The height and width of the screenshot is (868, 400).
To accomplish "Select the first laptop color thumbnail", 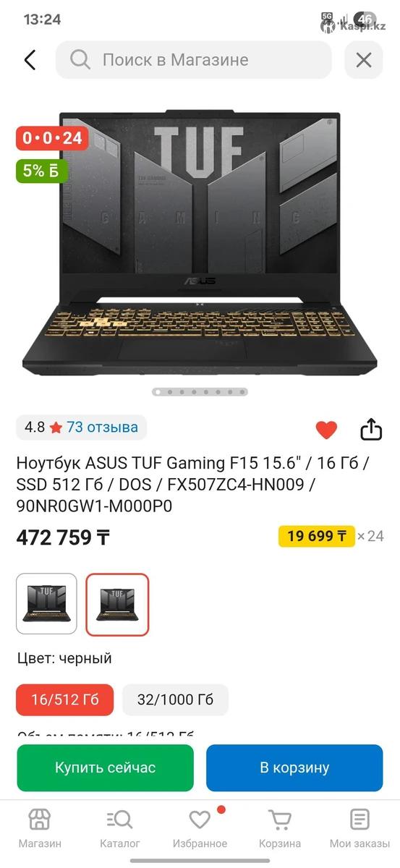I will click(46, 604).
